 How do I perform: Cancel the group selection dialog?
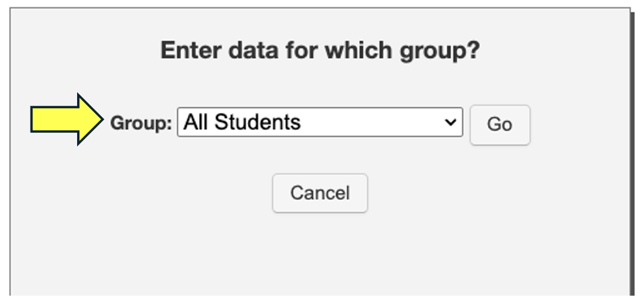pos(320,193)
